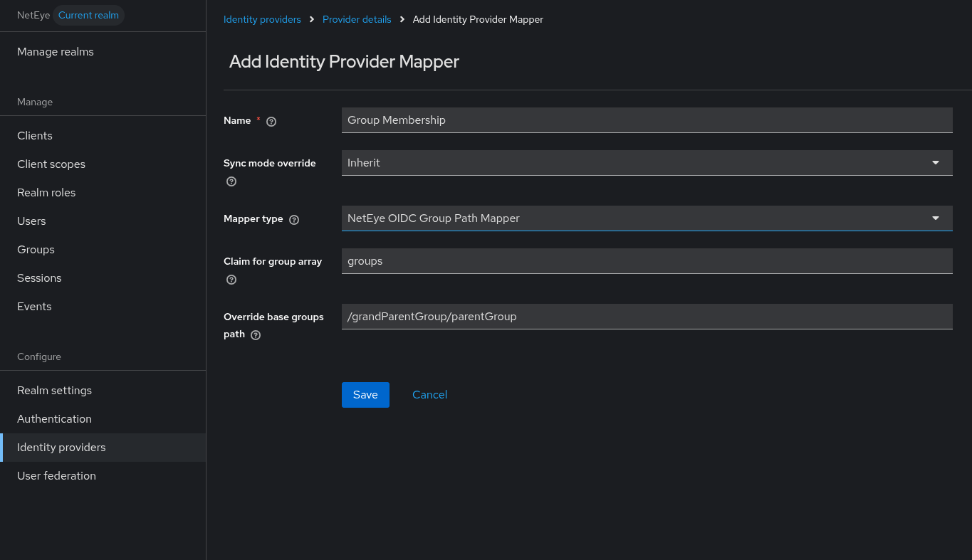Viewport: 972px width, 560px height.
Task: View help for the Mapper type setting
Action: [x=293, y=219]
